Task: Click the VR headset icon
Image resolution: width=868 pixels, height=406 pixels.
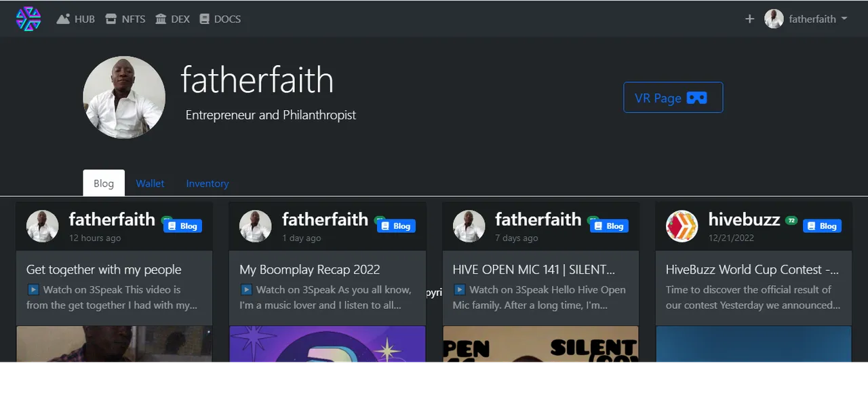Action: pos(697,98)
